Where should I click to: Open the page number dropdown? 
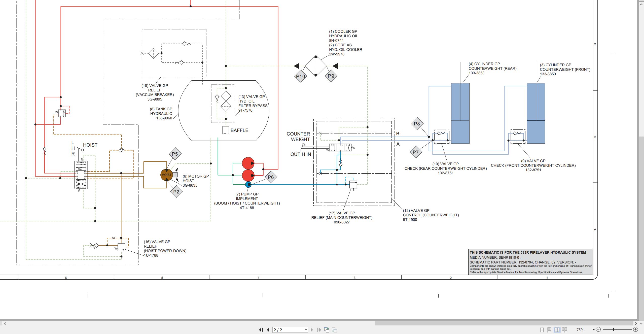(x=306, y=330)
